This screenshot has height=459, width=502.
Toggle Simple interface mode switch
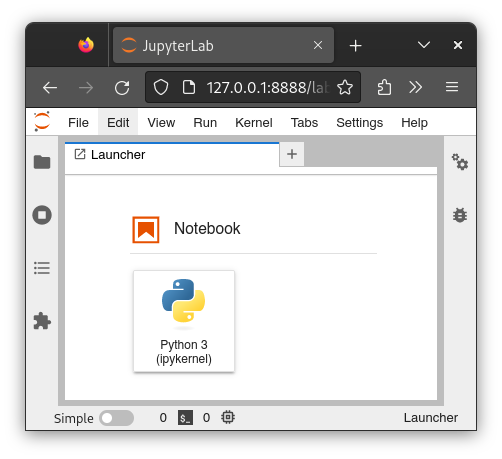point(116,418)
